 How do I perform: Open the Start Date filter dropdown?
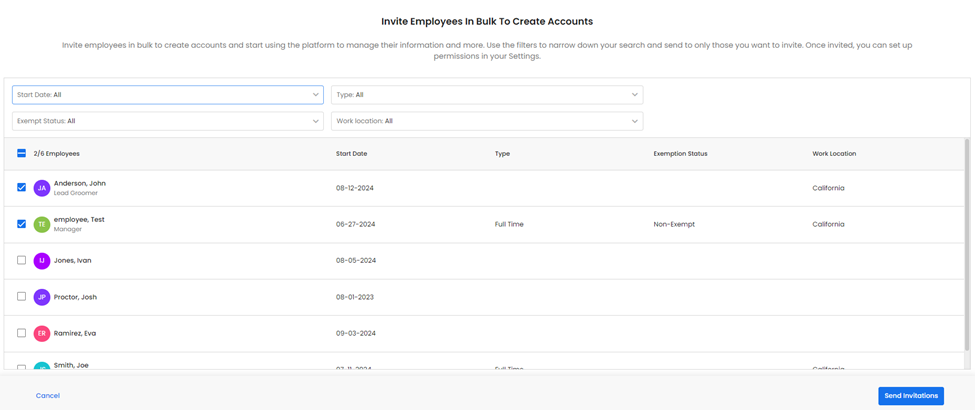pyautogui.click(x=167, y=95)
